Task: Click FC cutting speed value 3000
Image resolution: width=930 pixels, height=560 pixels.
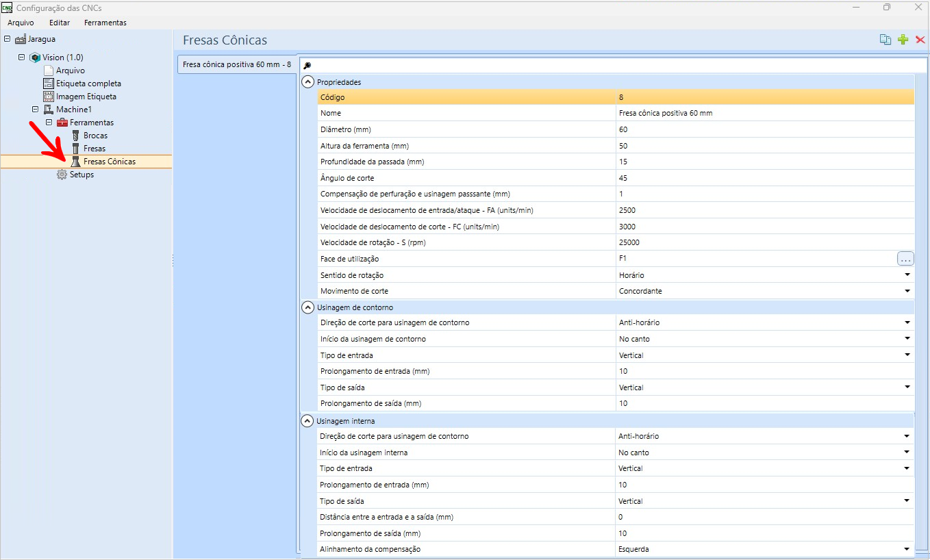Action: pyautogui.click(x=765, y=227)
